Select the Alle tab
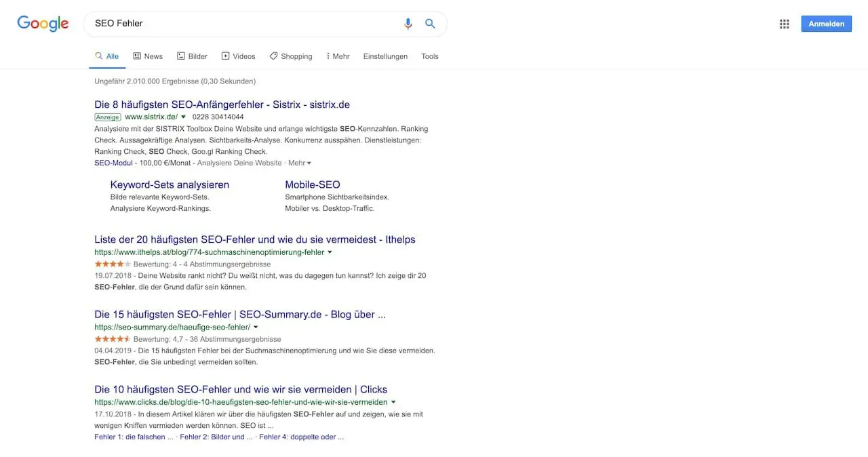 [x=107, y=56]
